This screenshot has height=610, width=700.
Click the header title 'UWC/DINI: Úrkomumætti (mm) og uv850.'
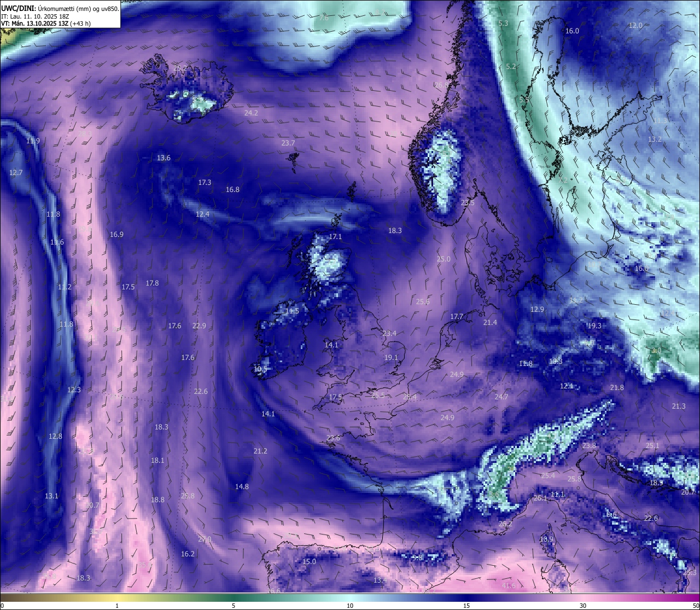tap(60, 9)
